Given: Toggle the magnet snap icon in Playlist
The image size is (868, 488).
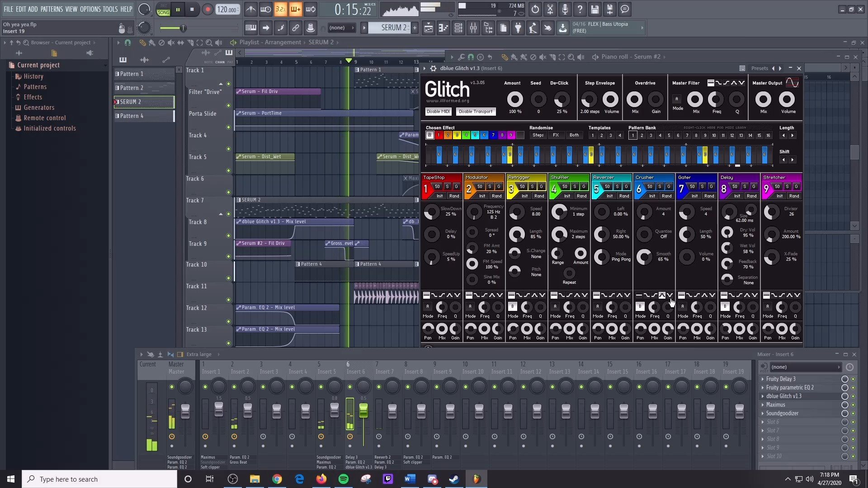Looking at the screenshot, I should 127,43.
